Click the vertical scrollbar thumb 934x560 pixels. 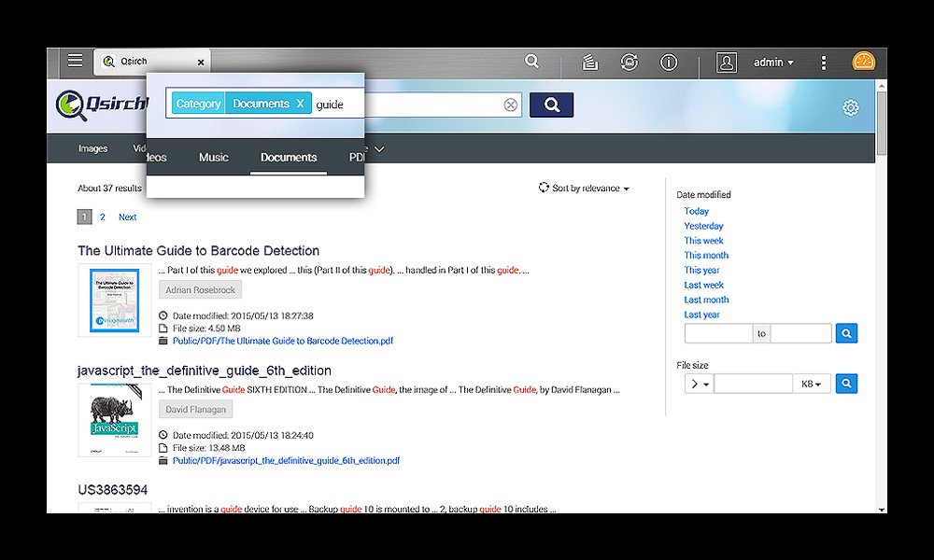881,124
